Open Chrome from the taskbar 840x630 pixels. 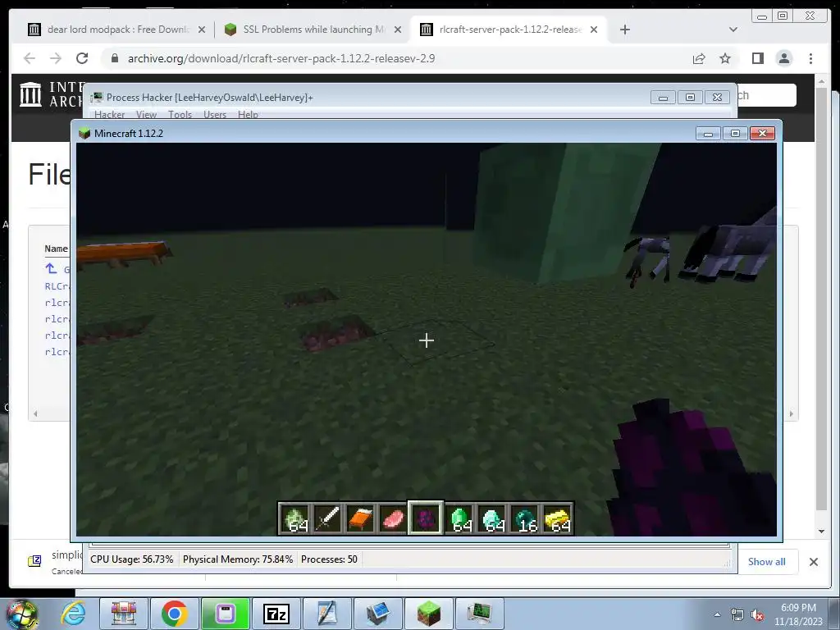174,614
